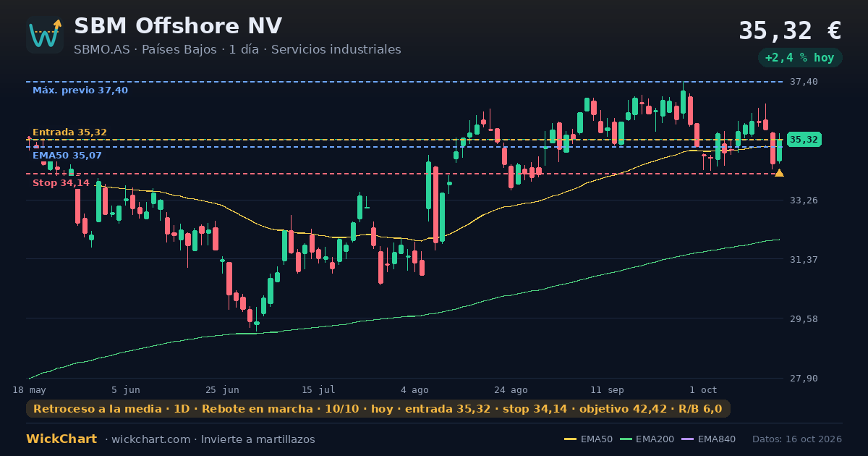Click the orange triangle marker on the stop line
868x456 pixels.
pos(779,172)
